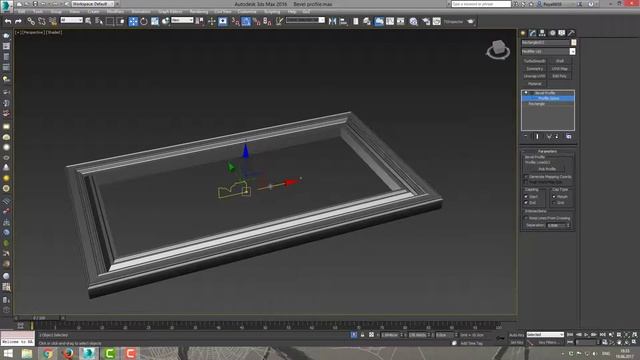Click the Play Animation button

pyautogui.click(x=586, y=335)
